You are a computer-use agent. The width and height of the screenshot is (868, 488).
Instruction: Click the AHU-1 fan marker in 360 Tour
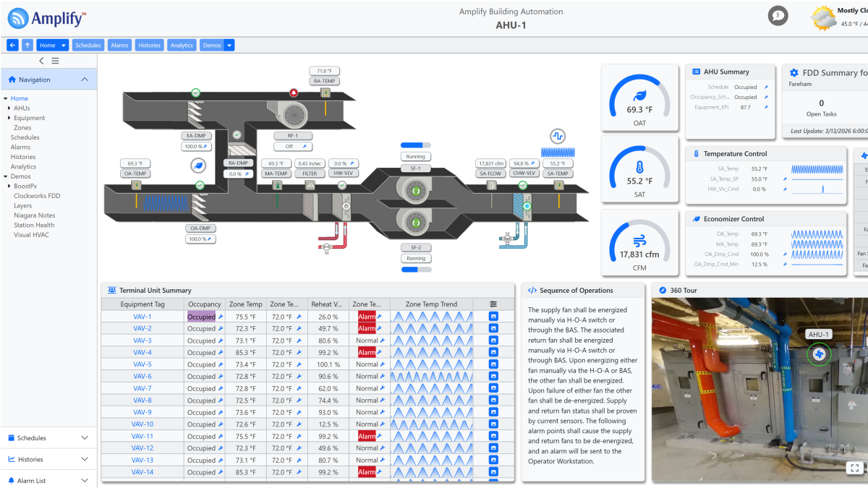(819, 354)
